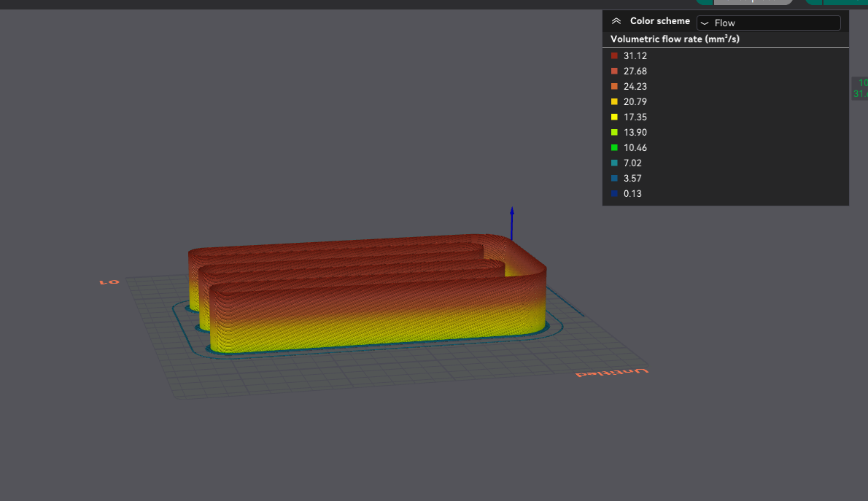
Task: Collapse the Color scheme legend panel
Action: coord(616,21)
